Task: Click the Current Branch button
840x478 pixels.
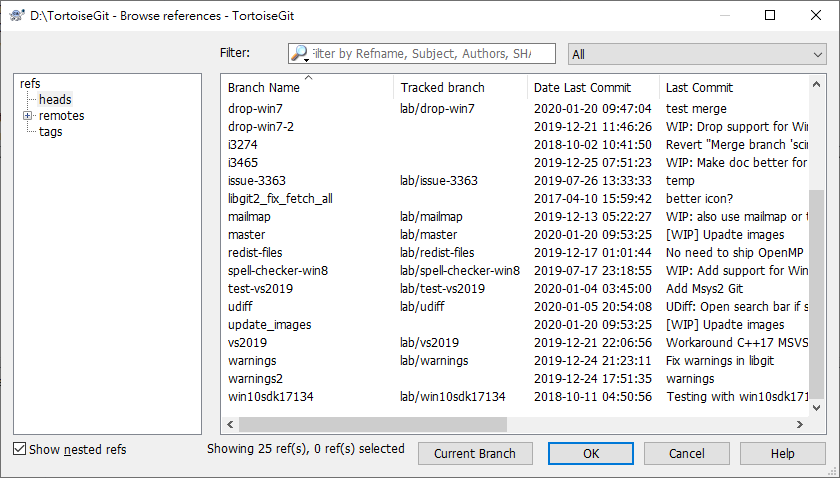Action: pos(475,454)
